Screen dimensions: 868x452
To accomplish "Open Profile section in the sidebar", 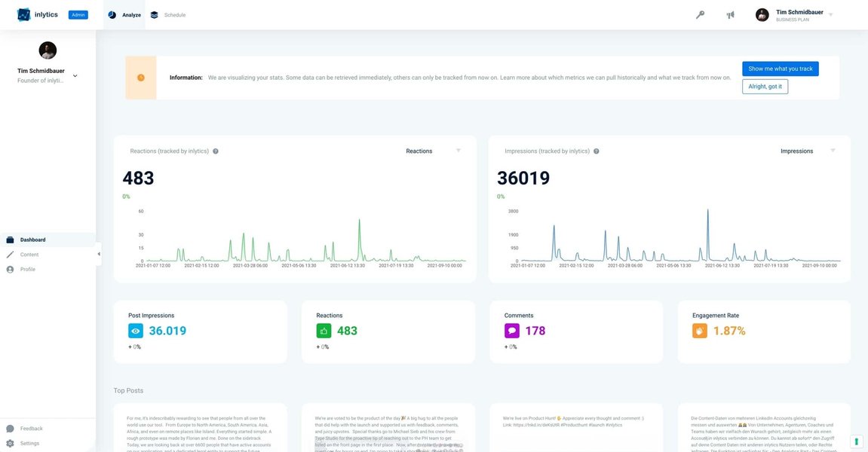I will pos(8,267).
